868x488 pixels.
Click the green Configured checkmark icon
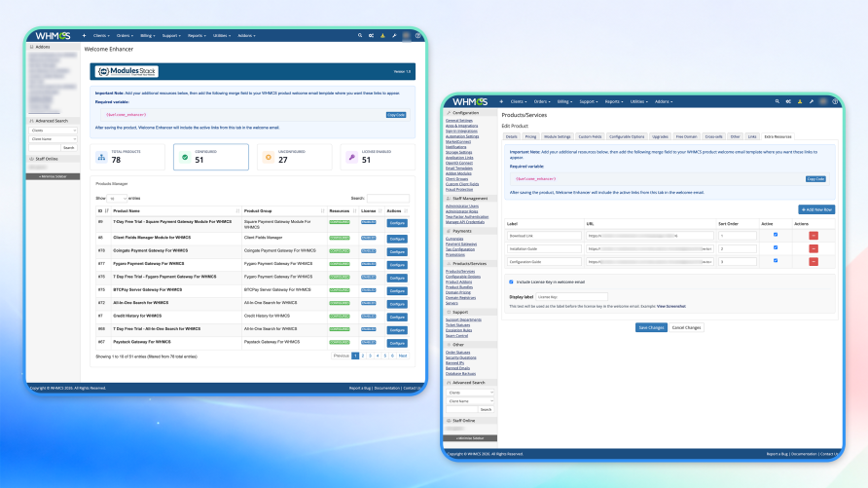click(185, 158)
